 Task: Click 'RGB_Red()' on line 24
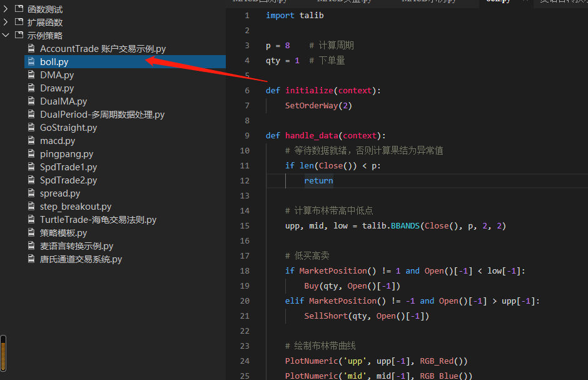point(444,361)
